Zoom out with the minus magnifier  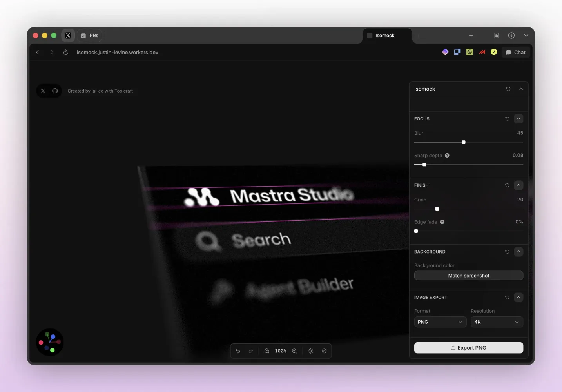[x=267, y=351]
